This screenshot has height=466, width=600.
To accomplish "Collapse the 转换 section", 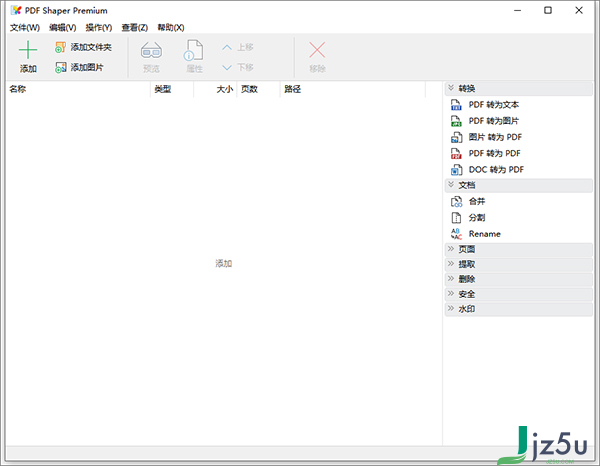I will tap(451, 88).
